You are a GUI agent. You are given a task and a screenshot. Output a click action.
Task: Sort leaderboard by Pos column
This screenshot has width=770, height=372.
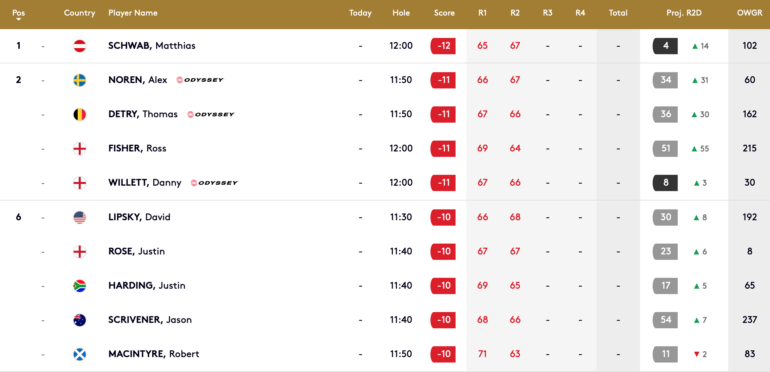[x=18, y=15]
